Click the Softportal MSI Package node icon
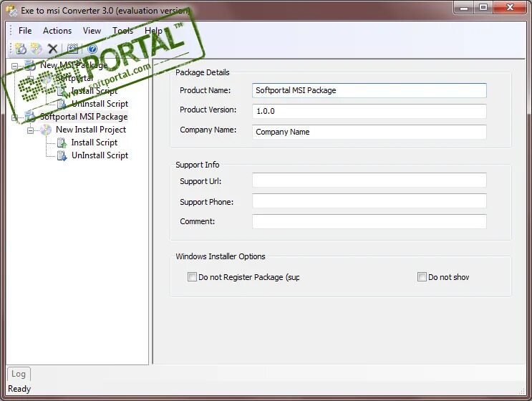Viewport: 532px width, 401px height. pyautogui.click(x=30, y=117)
